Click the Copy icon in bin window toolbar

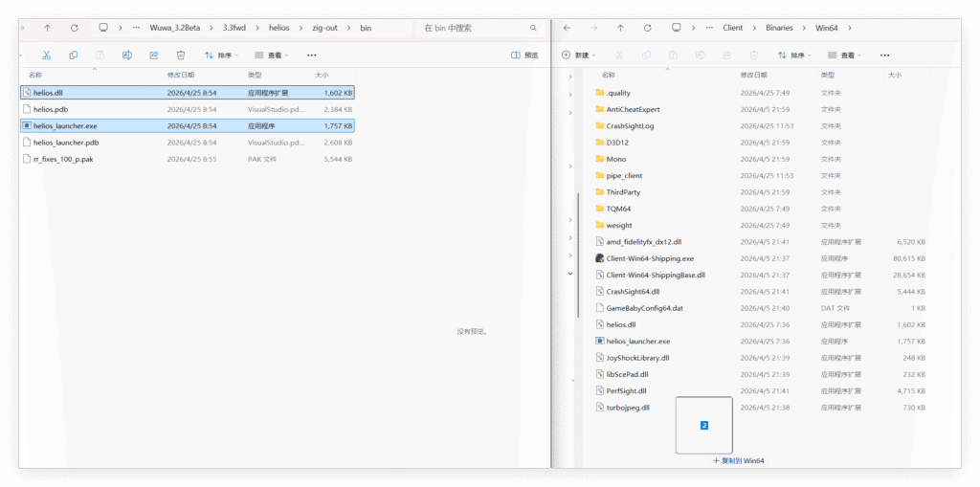(74, 55)
